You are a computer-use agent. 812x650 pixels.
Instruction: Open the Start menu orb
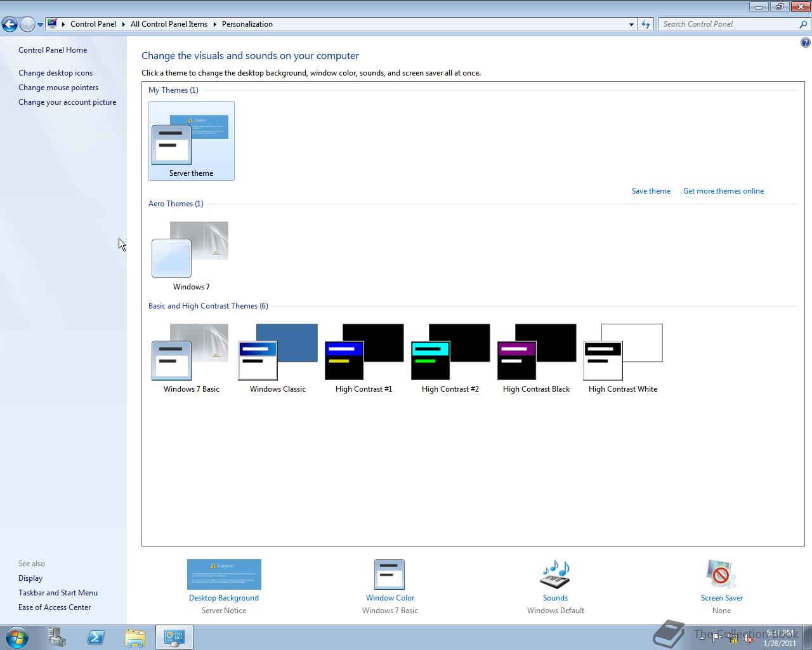[17, 637]
